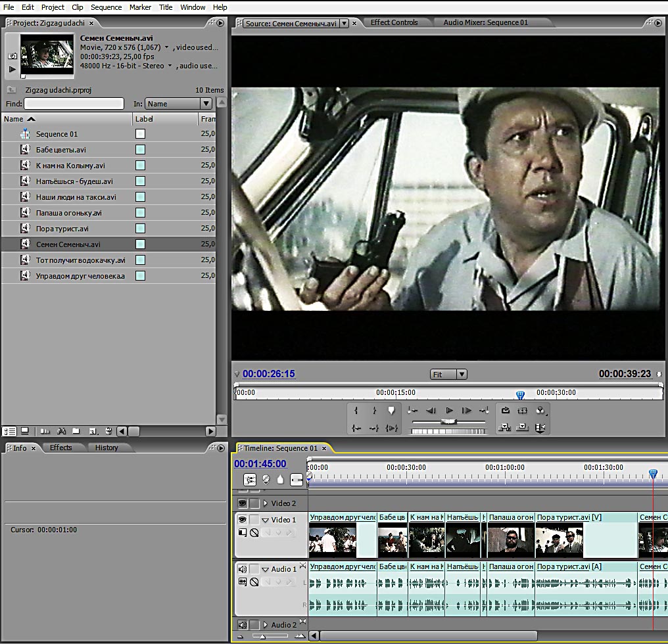Insert clip into the sequence
This screenshot has width=668, height=644.
505,428
